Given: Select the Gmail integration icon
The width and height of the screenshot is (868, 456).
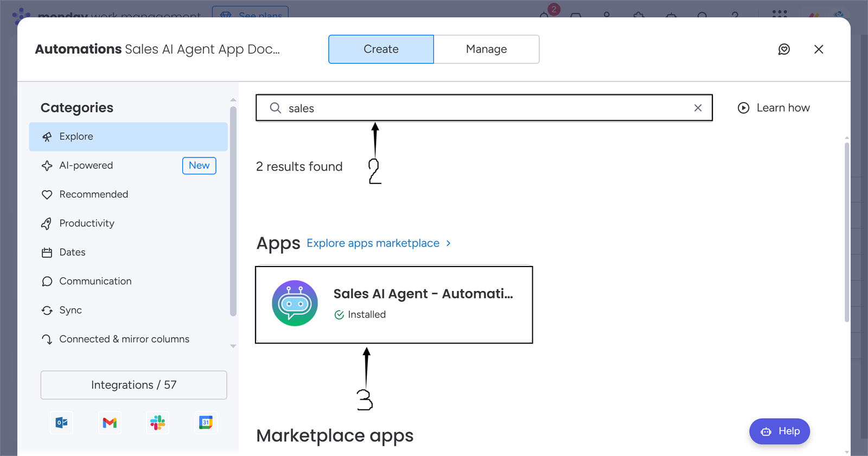Looking at the screenshot, I should pos(110,422).
